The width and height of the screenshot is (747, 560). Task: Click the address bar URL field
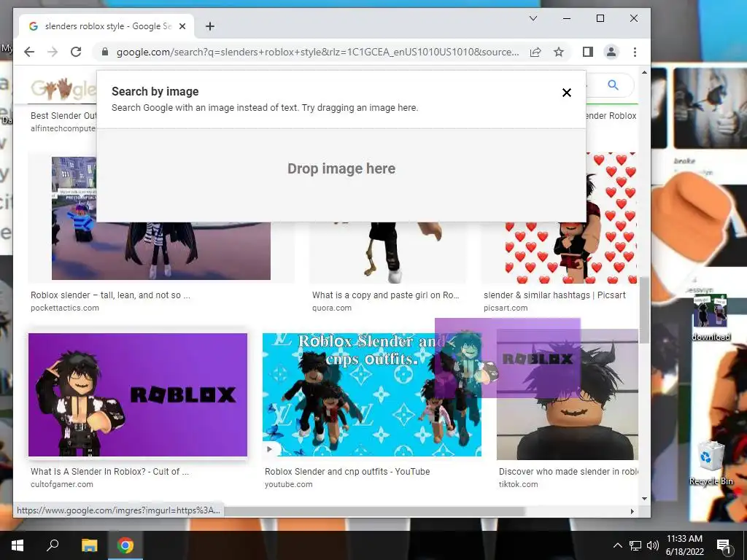coord(318,52)
